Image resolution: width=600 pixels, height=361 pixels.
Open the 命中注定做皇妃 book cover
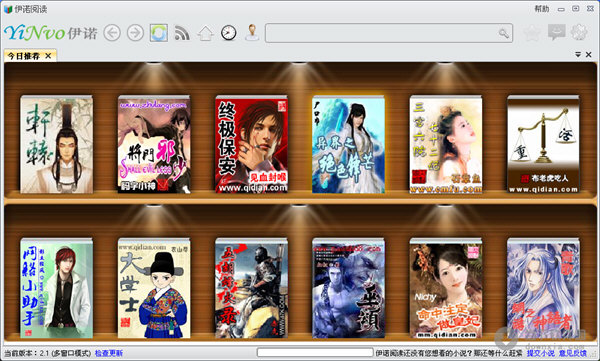click(x=446, y=288)
